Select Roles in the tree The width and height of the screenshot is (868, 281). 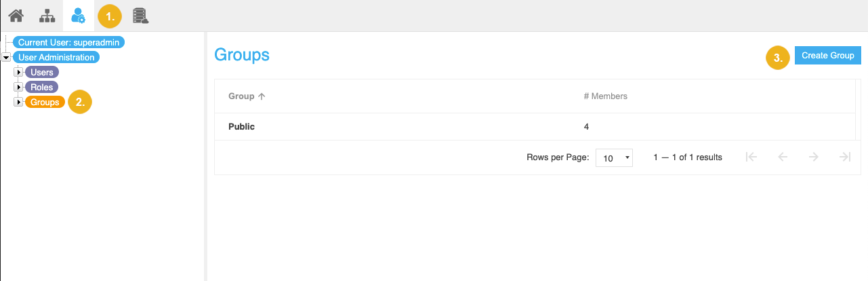click(42, 87)
